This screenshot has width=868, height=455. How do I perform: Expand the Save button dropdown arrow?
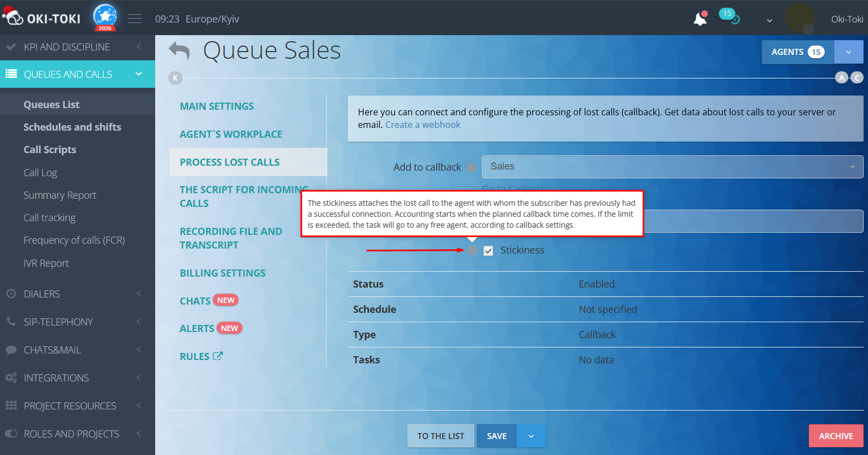point(531,436)
